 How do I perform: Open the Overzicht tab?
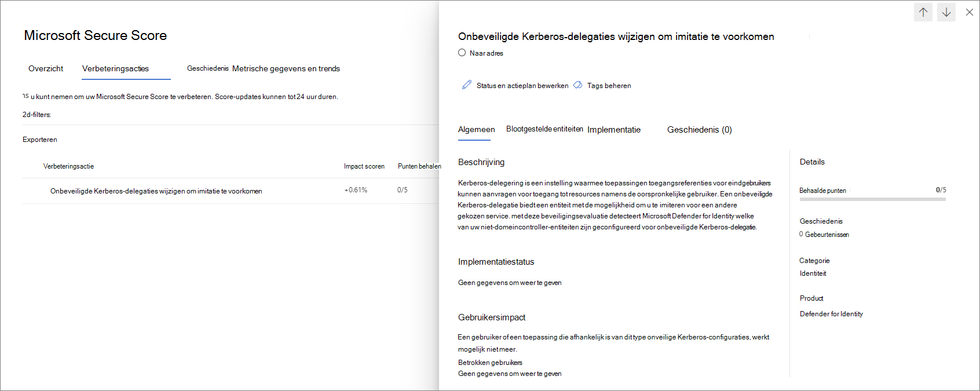46,68
